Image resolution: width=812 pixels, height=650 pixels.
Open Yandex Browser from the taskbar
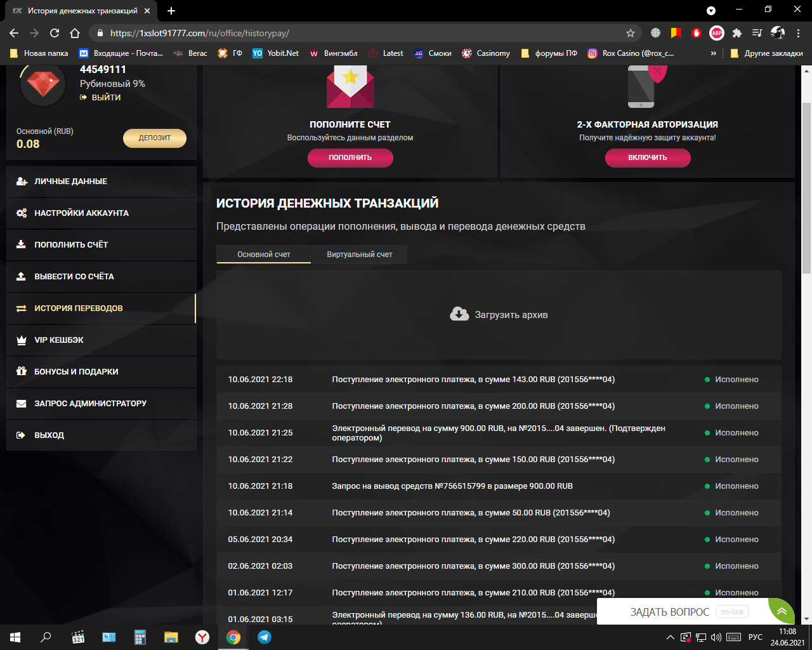[x=202, y=637]
